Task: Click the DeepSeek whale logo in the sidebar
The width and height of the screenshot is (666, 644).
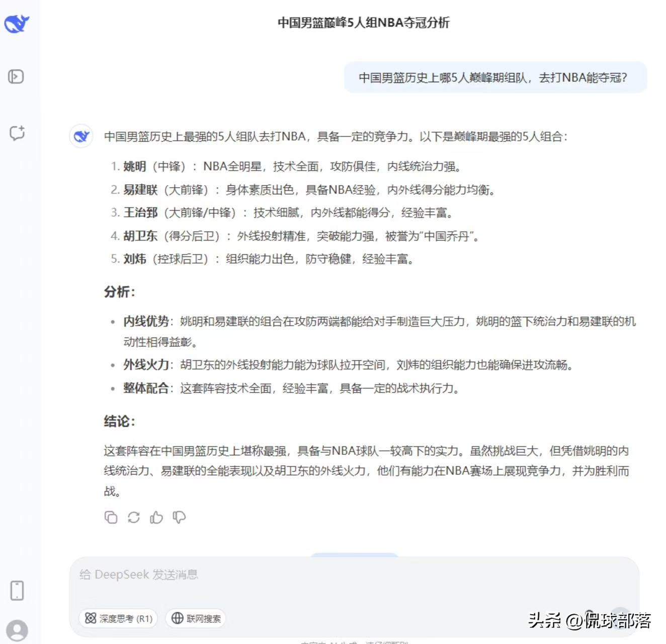Action: point(17,23)
